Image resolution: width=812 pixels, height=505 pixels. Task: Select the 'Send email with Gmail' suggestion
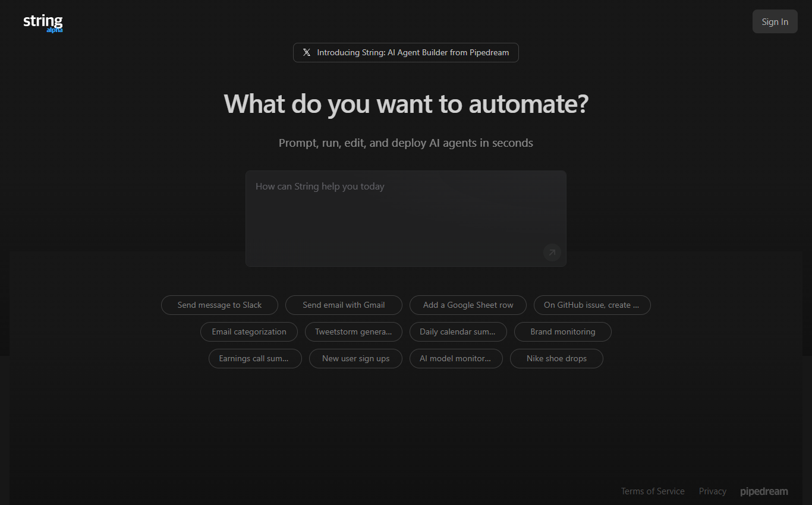coord(344,305)
